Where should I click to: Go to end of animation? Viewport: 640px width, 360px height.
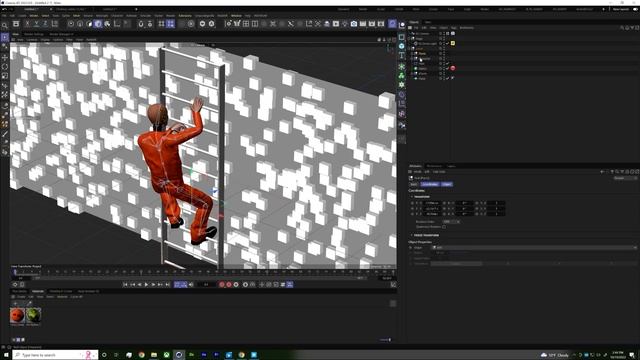pyautogui.click(x=167, y=284)
